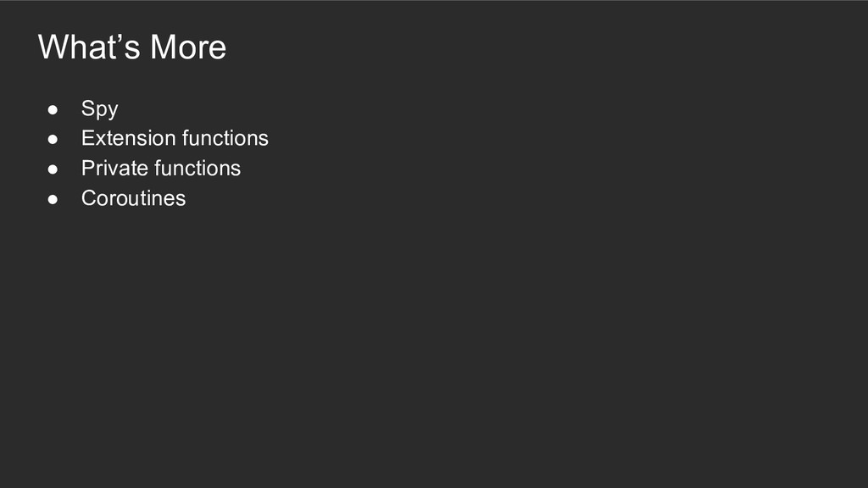Image resolution: width=868 pixels, height=488 pixels.
Task: Click the capital P of "Private"
Action: [87, 169]
